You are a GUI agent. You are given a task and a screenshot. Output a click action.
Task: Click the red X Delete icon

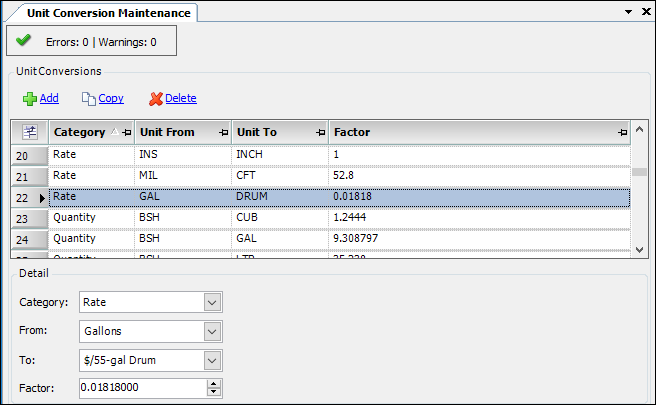(155, 98)
